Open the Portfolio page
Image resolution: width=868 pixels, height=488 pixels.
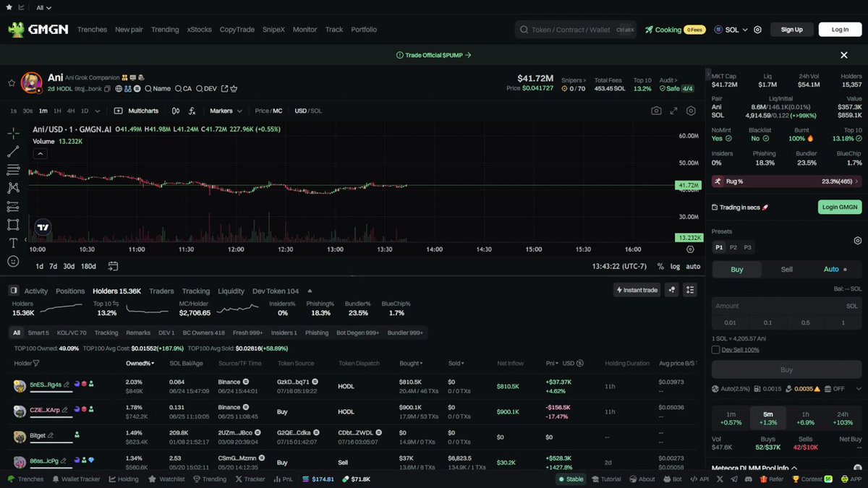(364, 30)
